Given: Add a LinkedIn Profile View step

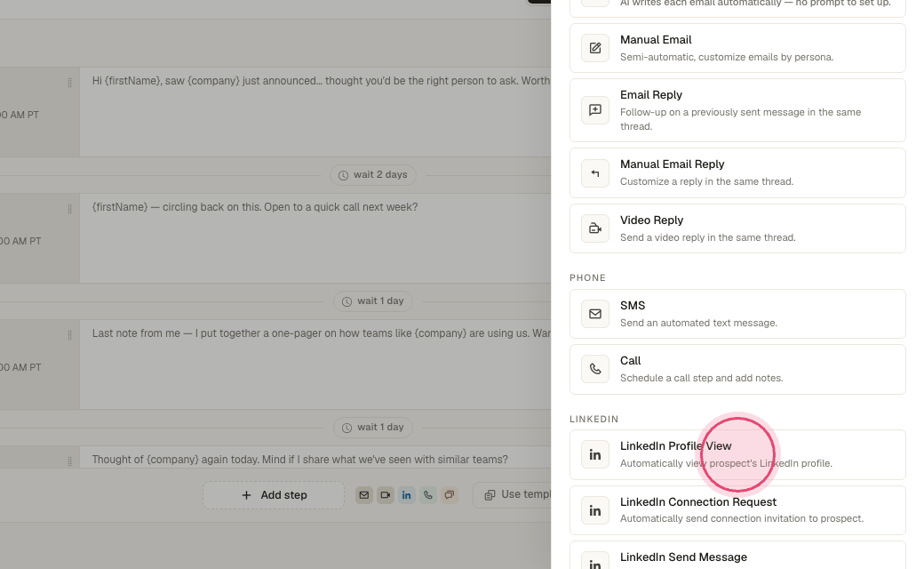Looking at the screenshot, I should coord(737,454).
